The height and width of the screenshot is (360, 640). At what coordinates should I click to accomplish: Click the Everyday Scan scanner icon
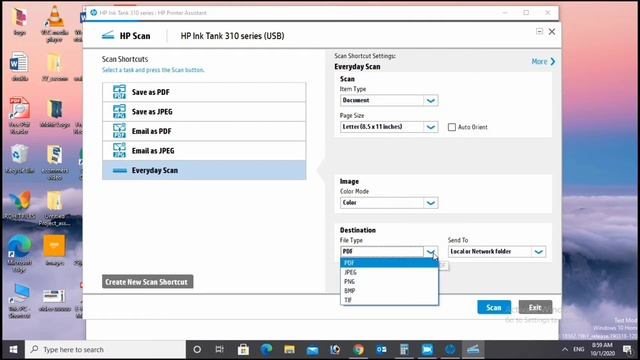point(120,171)
